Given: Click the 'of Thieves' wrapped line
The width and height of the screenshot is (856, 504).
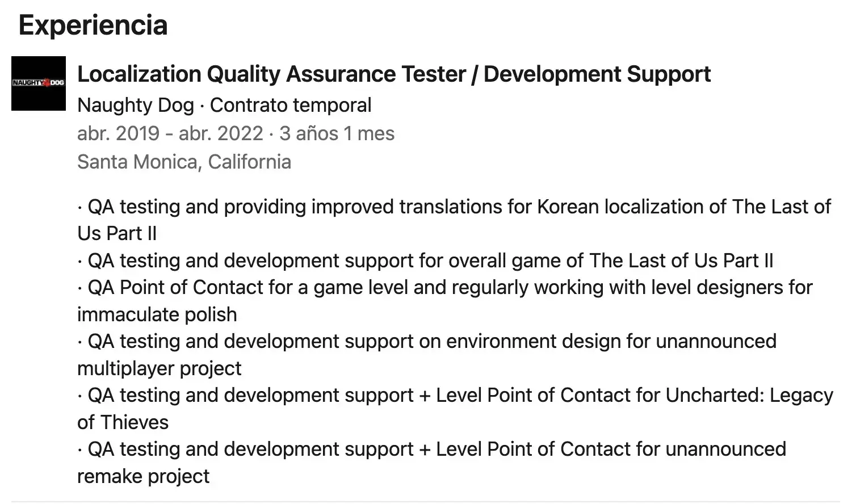Looking at the screenshot, I should point(123,422).
